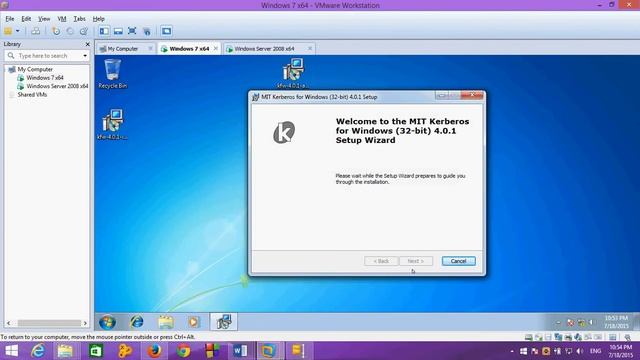This screenshot has height=360, width=640.
Task: Select Shared VMs in library tree
Action: tap(32, 95)
